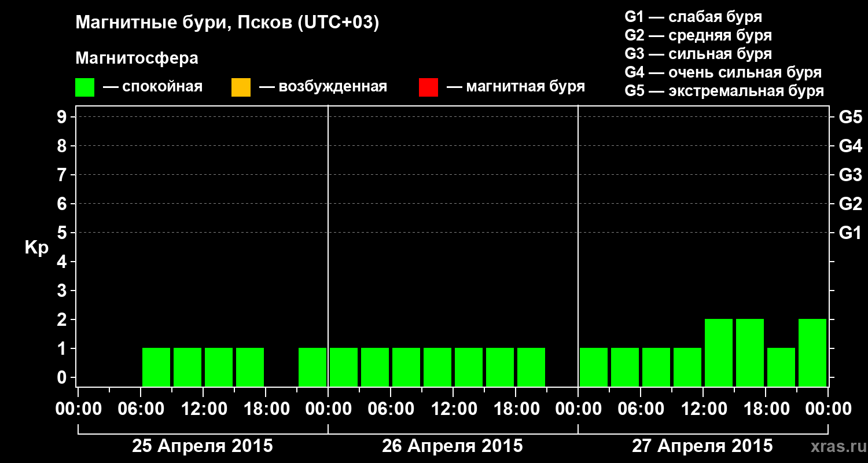
Task: Click the red "магнитная буря" legend swatch
Action: click(x=428, y=87)
